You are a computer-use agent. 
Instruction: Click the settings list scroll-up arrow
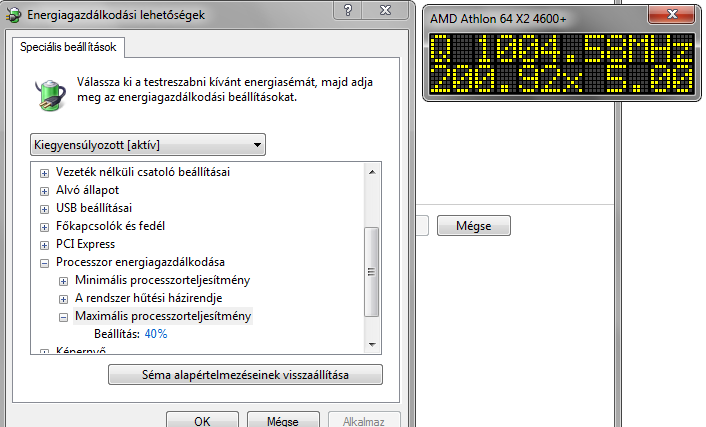[372, 172]
